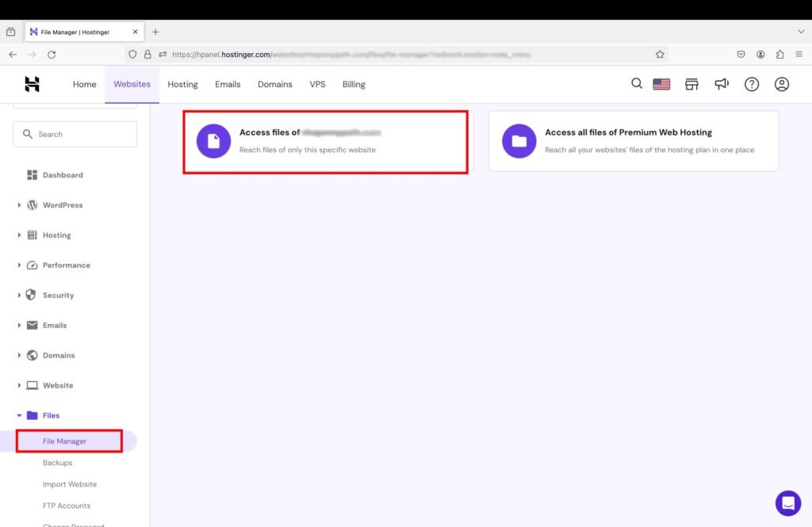Reload the page in browser
Screen dimensions: 812x527
[52, 55]
